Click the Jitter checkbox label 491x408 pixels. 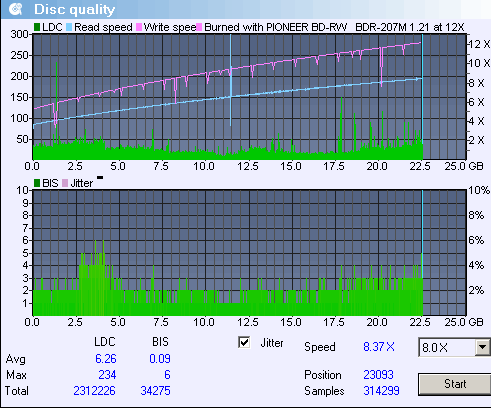click(272, 343)
